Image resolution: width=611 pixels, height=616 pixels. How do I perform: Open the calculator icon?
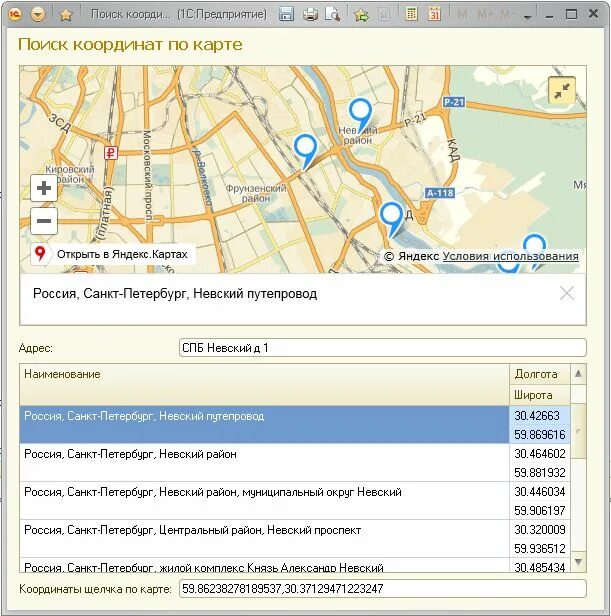point(411,14)
